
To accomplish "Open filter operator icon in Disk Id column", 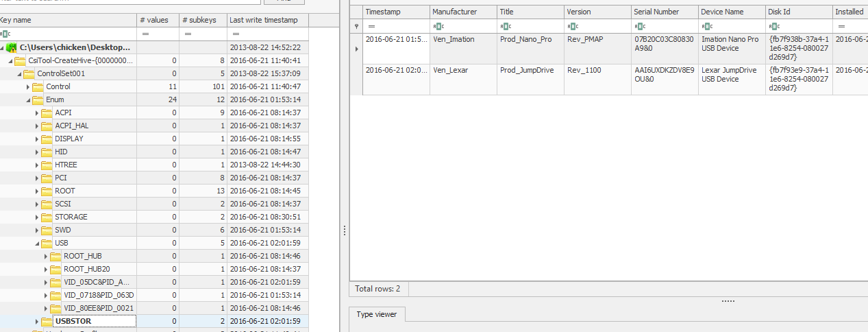I will click(x=773, y=26).
